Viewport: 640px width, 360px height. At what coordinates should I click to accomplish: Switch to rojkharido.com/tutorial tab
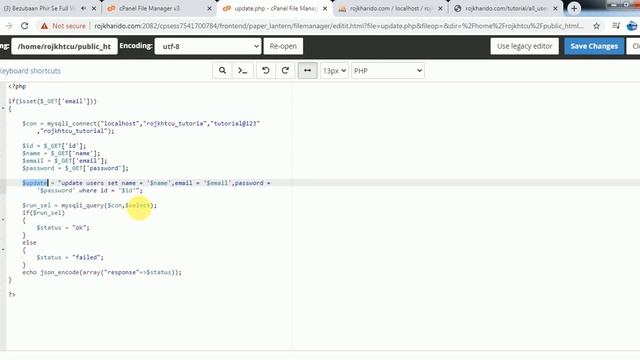point(505,8)
